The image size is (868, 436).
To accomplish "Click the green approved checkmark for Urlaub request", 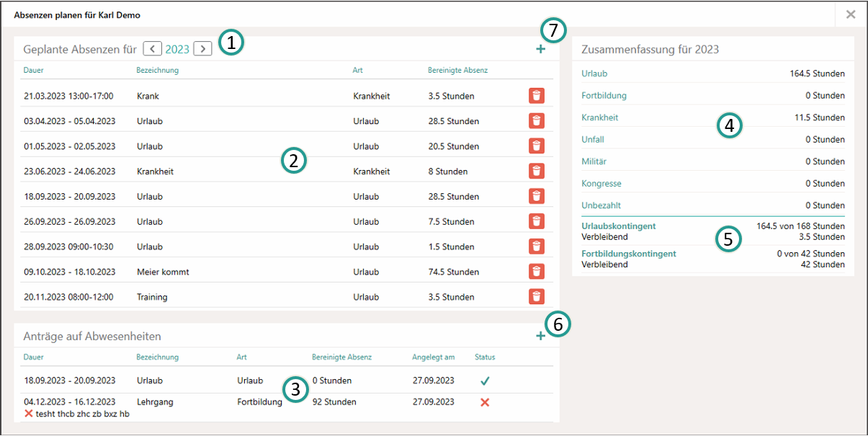I will click(484, 381).
